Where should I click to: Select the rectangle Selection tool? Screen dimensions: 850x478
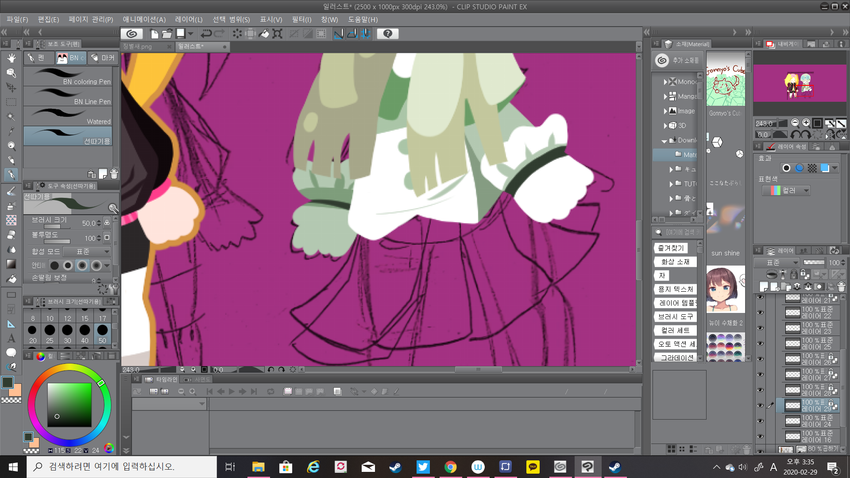11,102
